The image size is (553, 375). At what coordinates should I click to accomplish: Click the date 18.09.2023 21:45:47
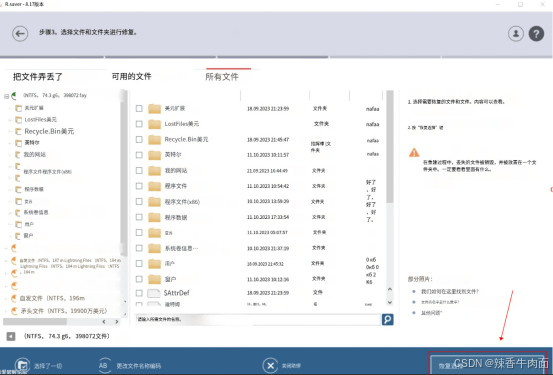click(268, 140)
